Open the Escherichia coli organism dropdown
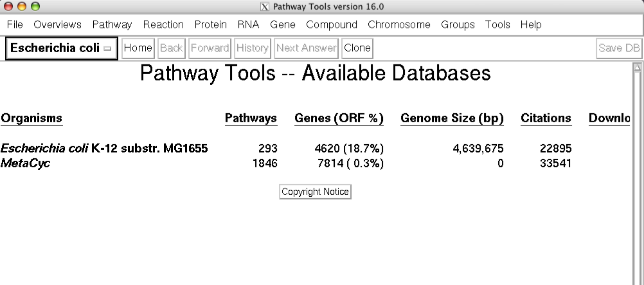The height and width of the screenshot is (285, 644). pyautogui.click(x=61, y=48)
